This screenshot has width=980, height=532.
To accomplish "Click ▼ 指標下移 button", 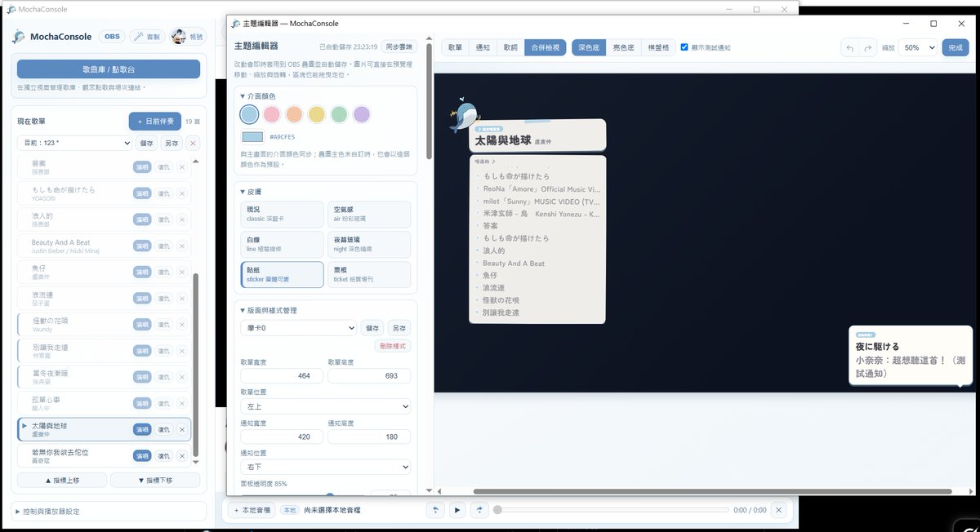I will coord(155,480).
